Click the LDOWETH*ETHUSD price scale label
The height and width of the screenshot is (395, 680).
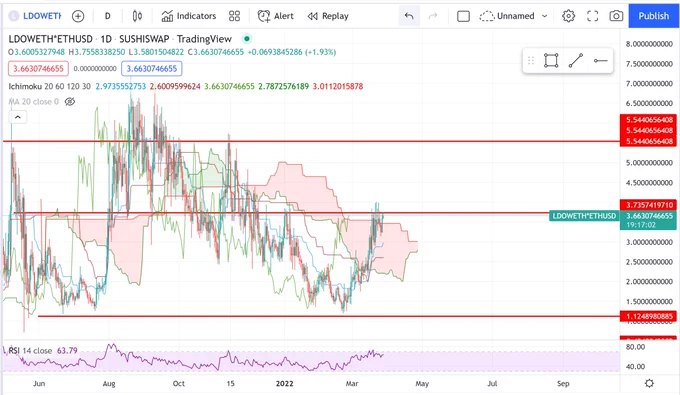pos(584,215)
